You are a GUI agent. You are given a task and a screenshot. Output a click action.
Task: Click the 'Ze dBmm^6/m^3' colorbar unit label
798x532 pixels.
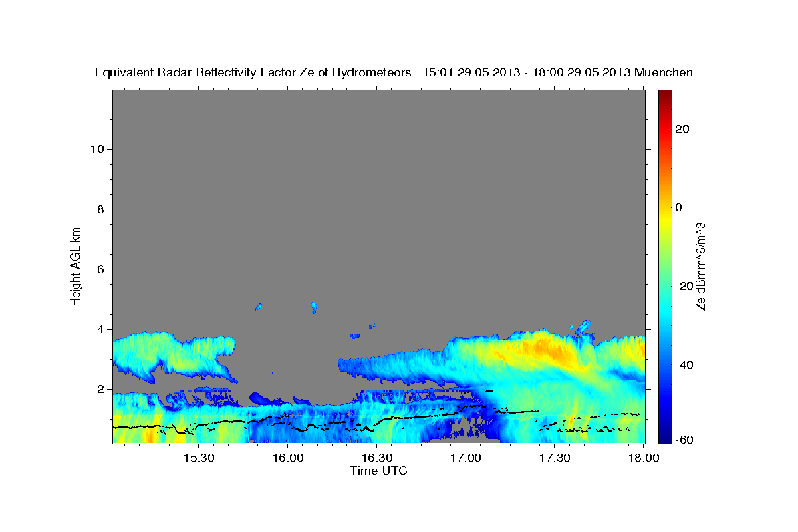[700, 266]
